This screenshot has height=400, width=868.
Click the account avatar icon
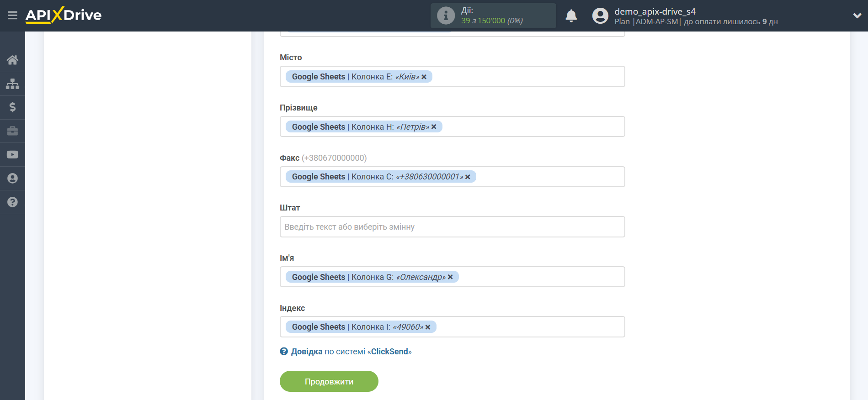[x=600, y=16]
